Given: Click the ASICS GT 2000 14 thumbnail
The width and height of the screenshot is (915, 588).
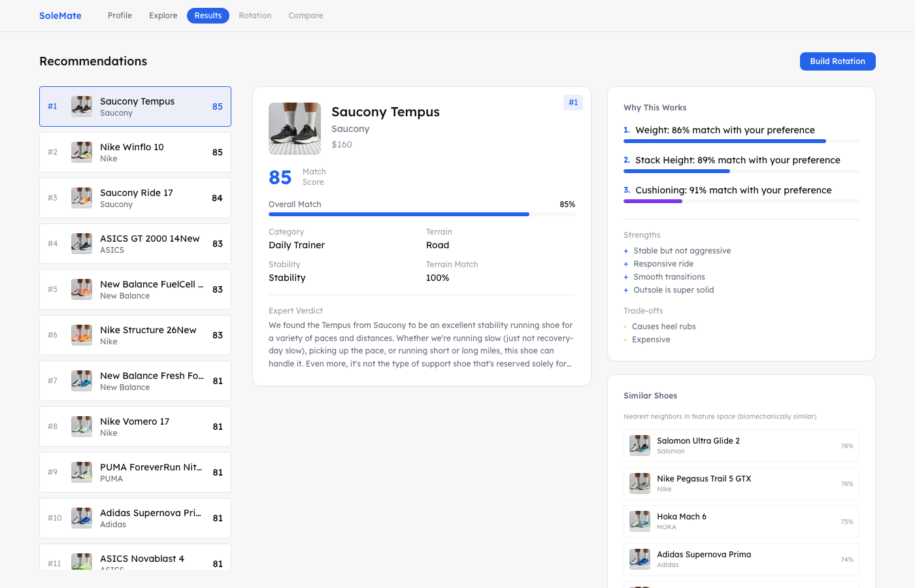Looking at the screenshot, I should (x=81, y=243).
